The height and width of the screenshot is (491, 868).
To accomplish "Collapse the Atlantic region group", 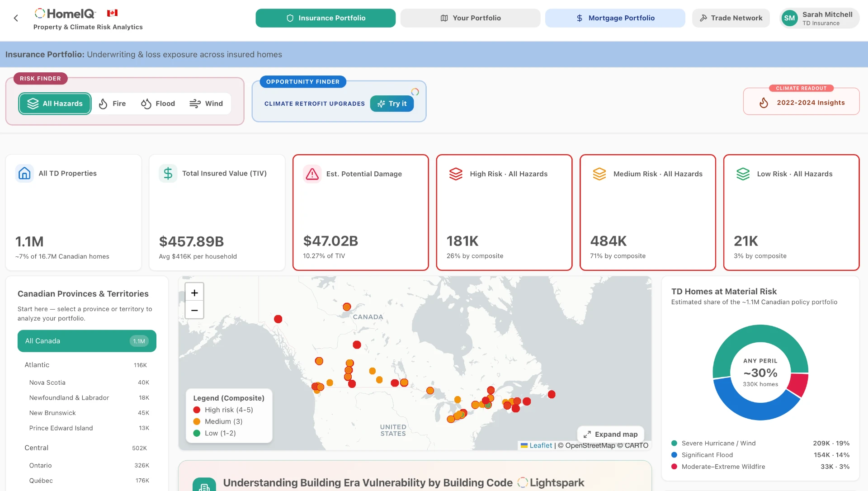I will click(x=86, y=365).
